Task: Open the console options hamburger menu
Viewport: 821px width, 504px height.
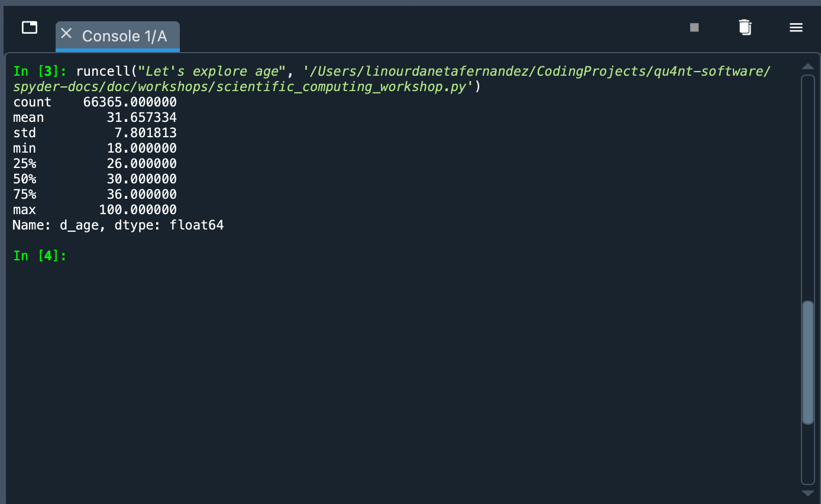Action: point(796,27)
